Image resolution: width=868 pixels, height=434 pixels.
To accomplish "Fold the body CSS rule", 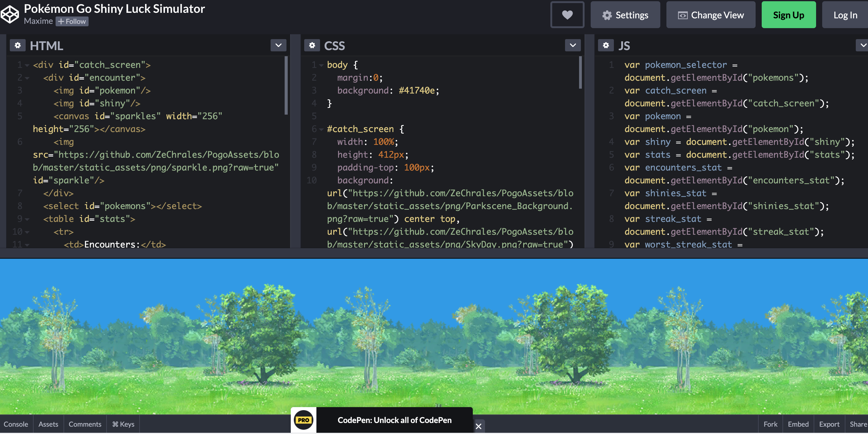I will pyautogui.click(x=321, y=65).
